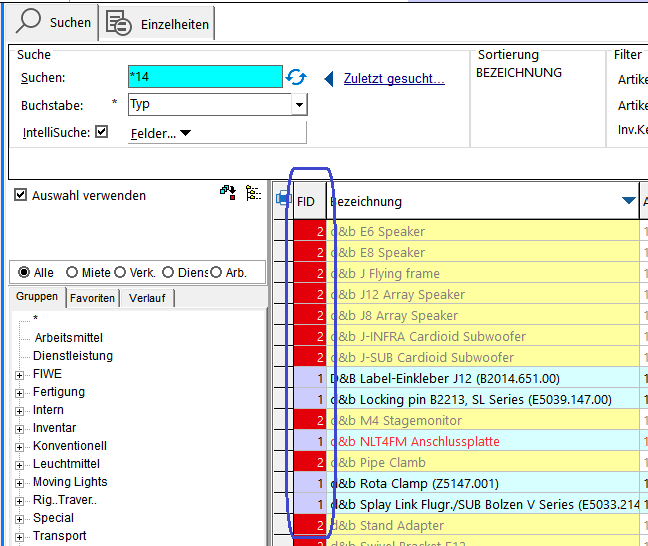Click the red FID cell of d&b M4 Stagemonitor
This screenshot has width=648, height=546.
(310, 420)
